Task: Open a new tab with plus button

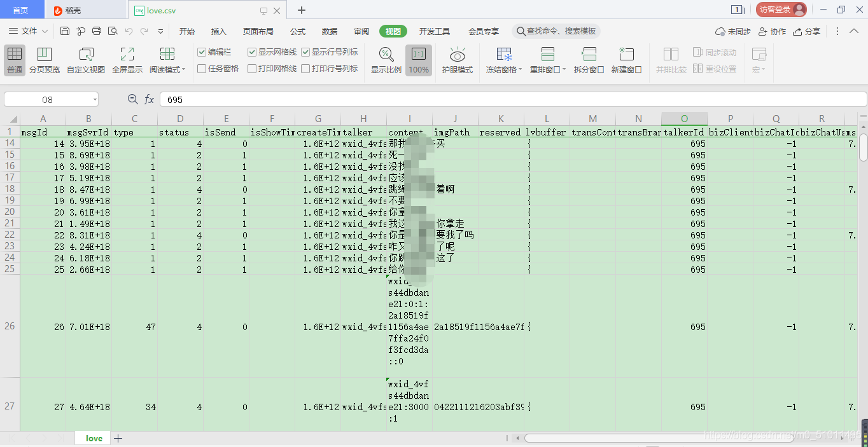Action: click(302, 10)
